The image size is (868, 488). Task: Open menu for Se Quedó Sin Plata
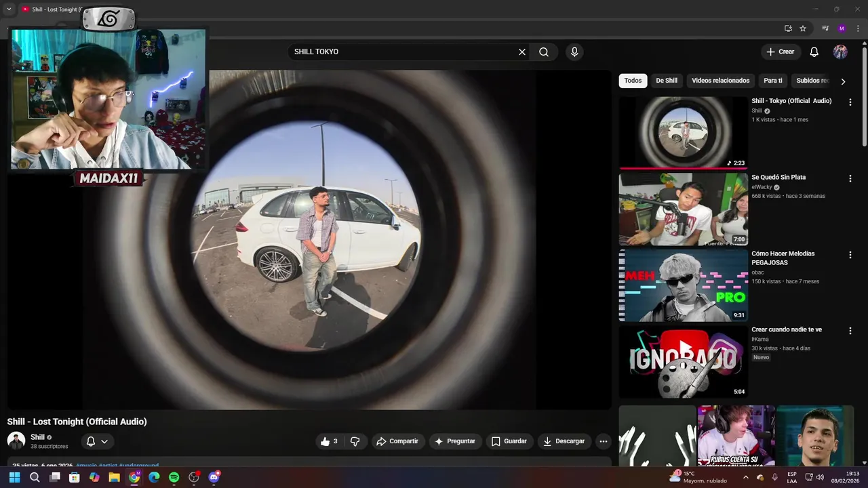(x=850, y=178)
